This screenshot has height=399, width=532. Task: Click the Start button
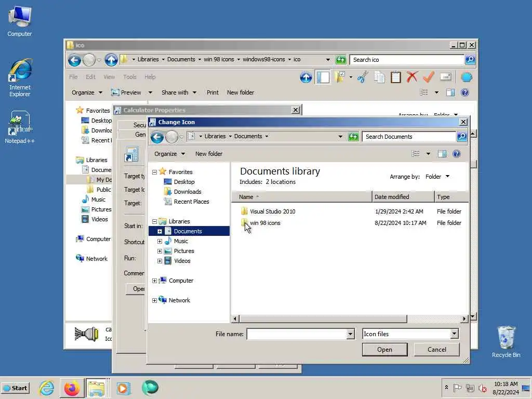(x=15, y=388)
